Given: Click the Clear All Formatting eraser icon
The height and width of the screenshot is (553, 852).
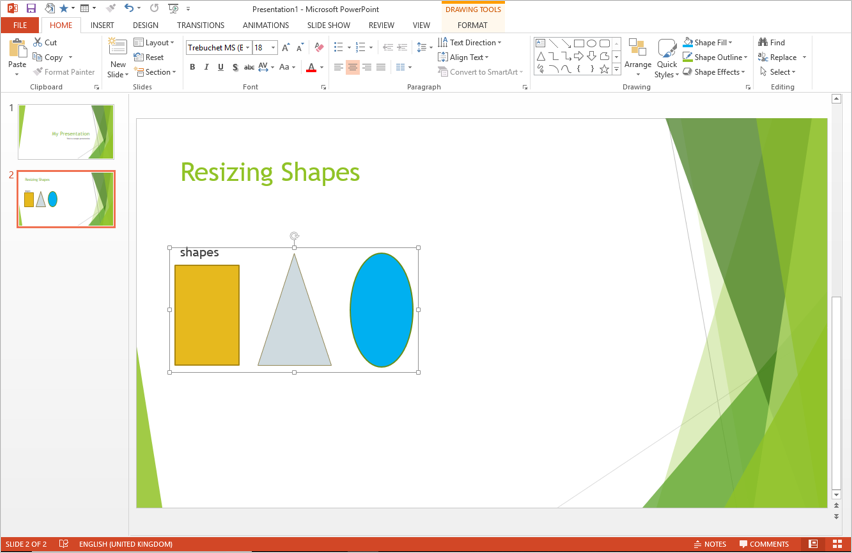Looking at the screenshot, I should coord(319,47).
